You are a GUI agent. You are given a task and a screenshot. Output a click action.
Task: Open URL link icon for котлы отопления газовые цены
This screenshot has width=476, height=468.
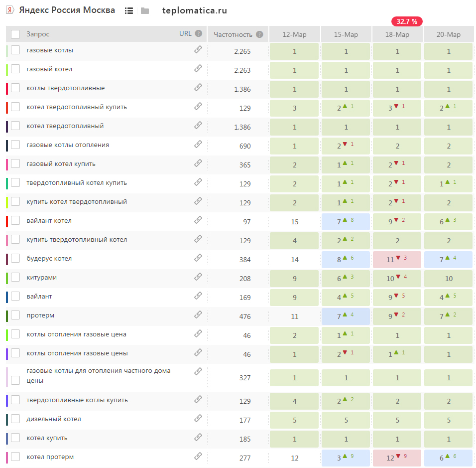pyautogui.click(x=198, y=352)
